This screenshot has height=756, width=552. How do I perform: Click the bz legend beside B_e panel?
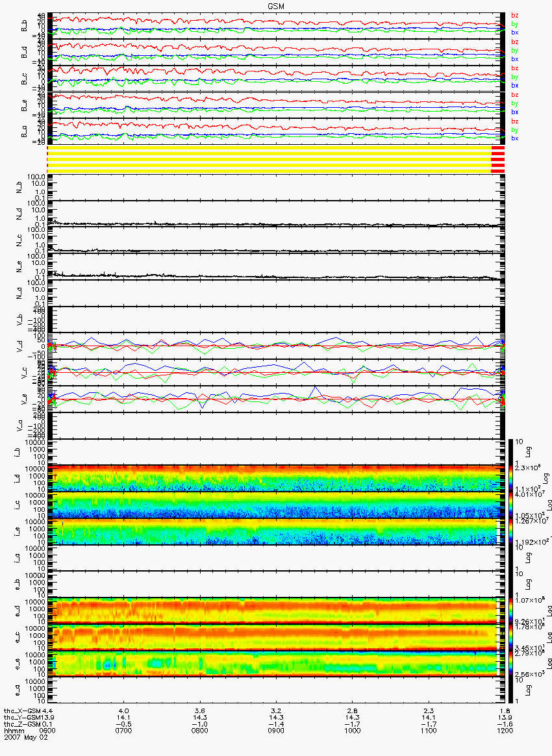pyautogui.click(x=514, y=95)
